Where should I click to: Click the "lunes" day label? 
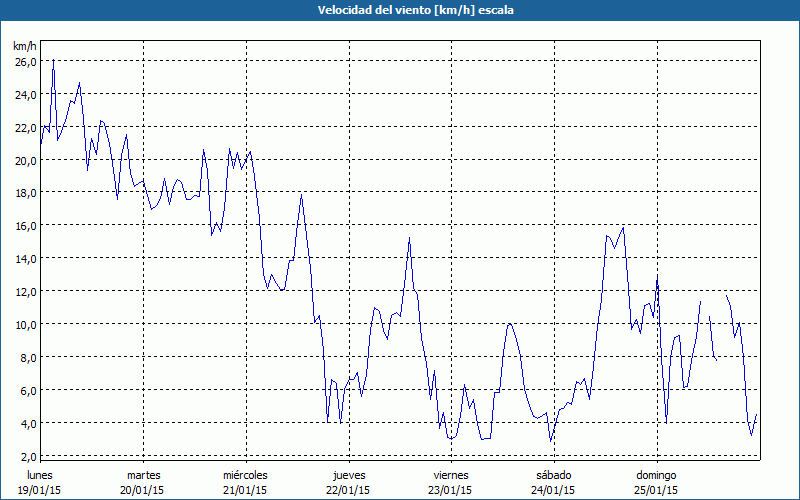40,475
